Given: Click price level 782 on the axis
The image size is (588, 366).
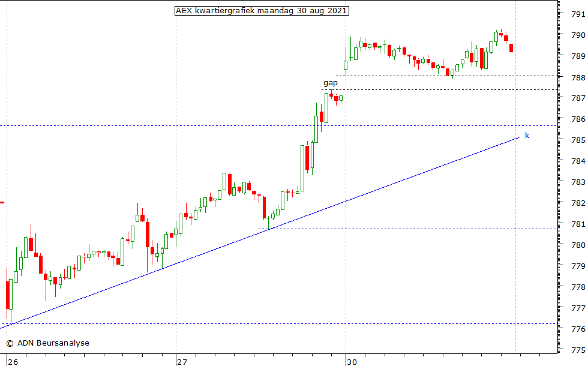Looking at the screenshot, I should tap(578, 203).
